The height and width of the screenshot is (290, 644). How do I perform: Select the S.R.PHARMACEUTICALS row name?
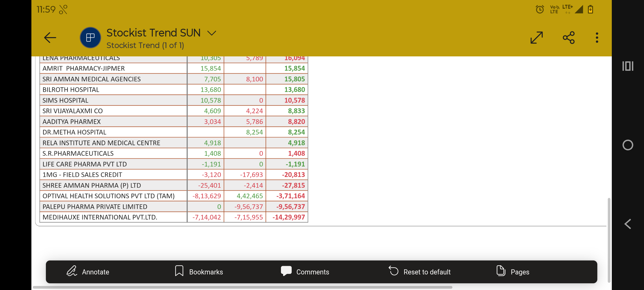(78, 153)
